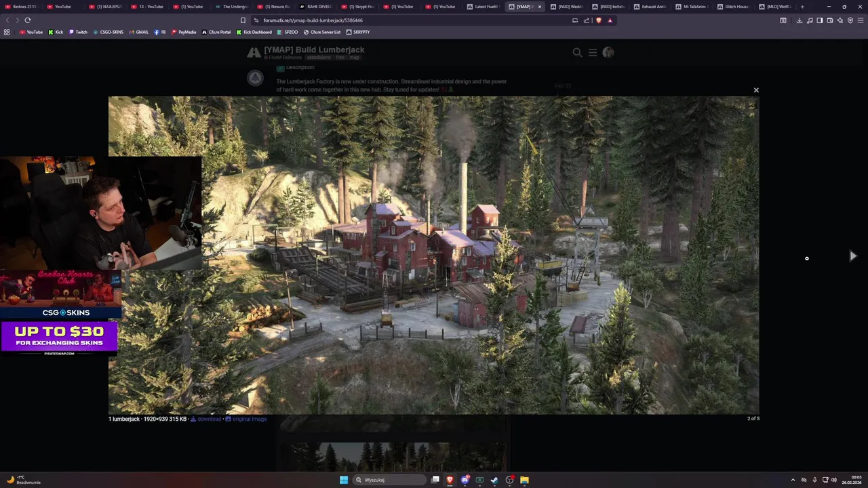Close the active [YMAP] tab
This screenshot has height=488, width=868.
click(540, 7)
